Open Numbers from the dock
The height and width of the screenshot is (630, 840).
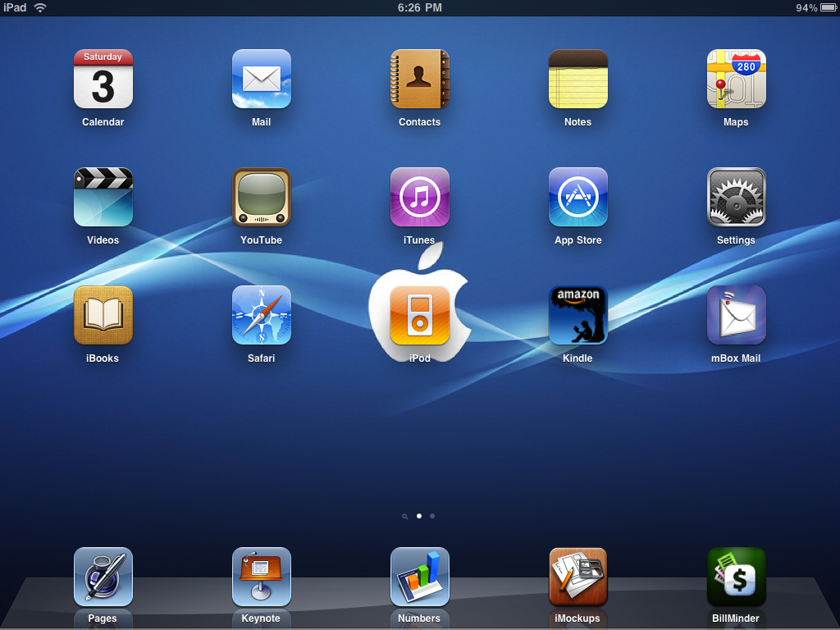pyautogui.click(x=419, y=577)
